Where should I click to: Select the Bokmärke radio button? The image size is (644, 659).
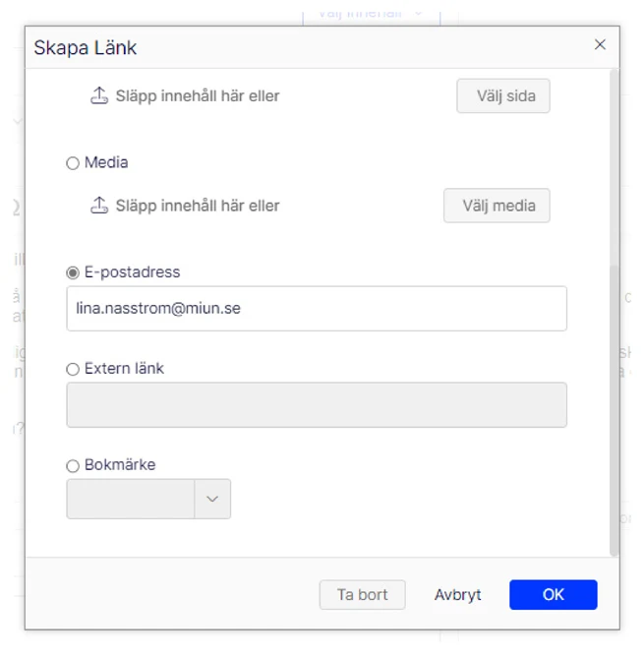click(73, 465)
